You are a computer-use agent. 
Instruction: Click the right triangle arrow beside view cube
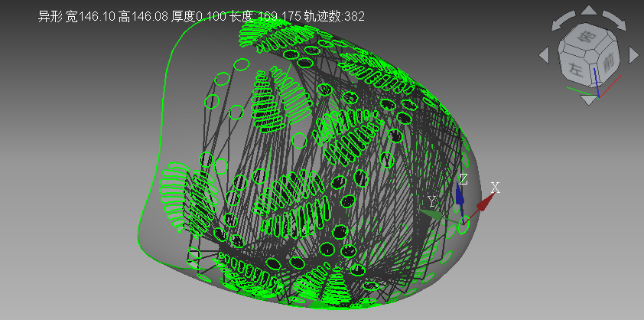tap(633, 55)
